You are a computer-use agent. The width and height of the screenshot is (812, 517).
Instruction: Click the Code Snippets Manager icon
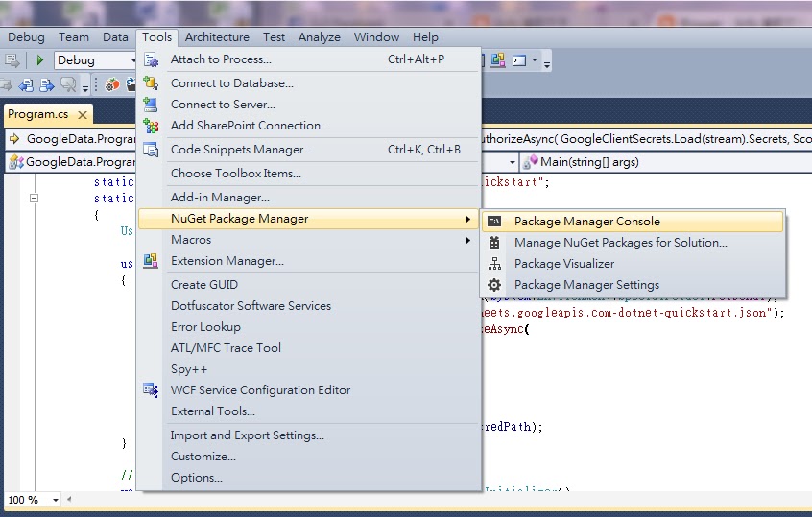tap(151, 149)
